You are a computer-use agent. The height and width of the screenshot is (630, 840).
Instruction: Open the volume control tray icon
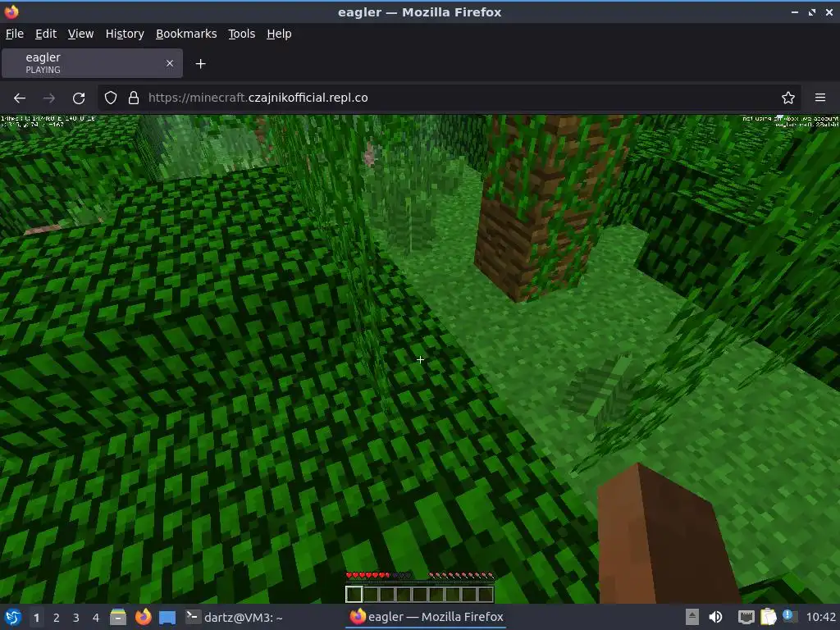pos(715,617)
